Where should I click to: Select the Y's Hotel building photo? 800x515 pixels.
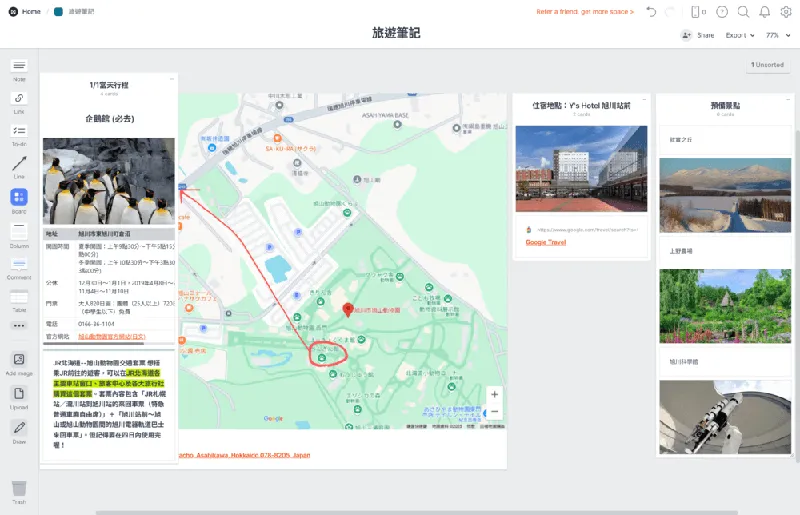tap(581, 169)
